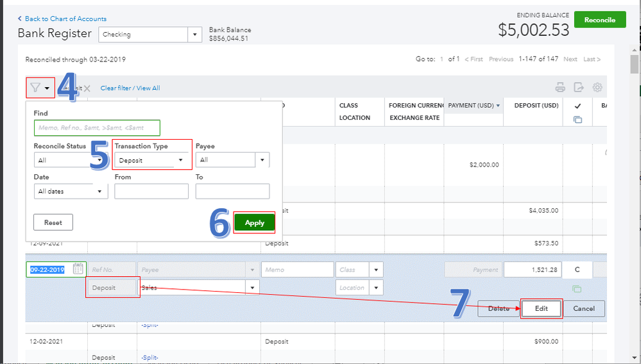Edit the selected deposit
Viewport: 641px width, 364px height.
click(x=542, y=308)
